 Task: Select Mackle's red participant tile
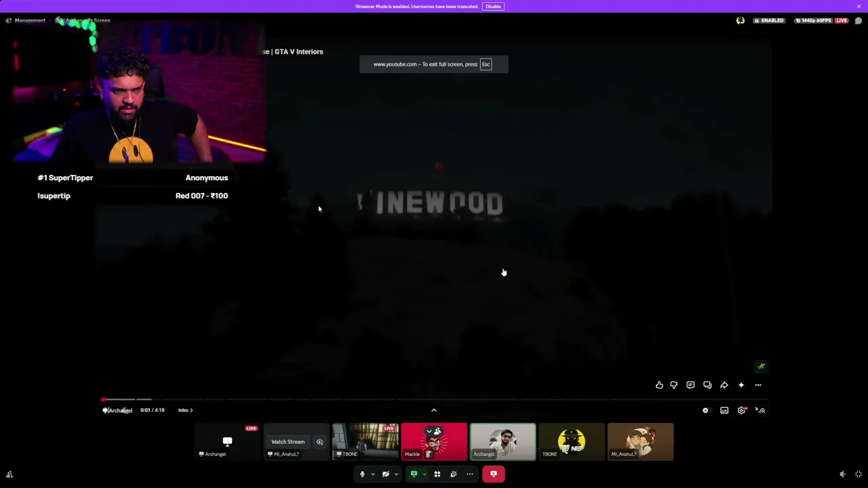[434, 442]
